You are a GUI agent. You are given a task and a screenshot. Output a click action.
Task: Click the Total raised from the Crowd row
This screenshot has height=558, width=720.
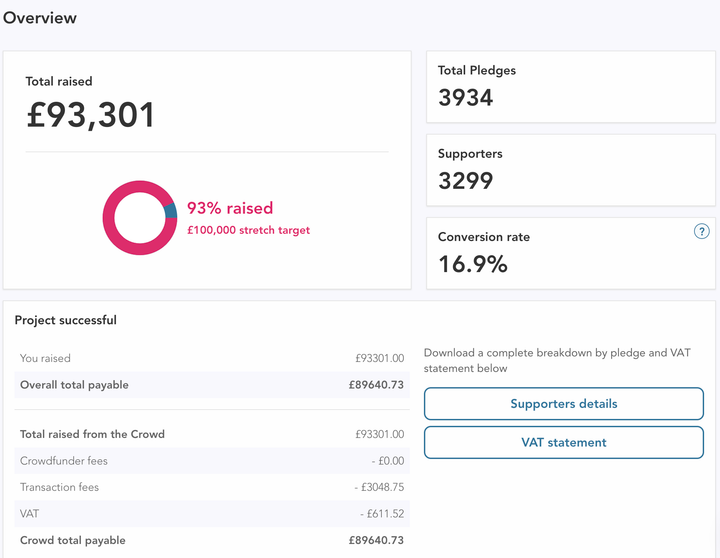point(212,434)
